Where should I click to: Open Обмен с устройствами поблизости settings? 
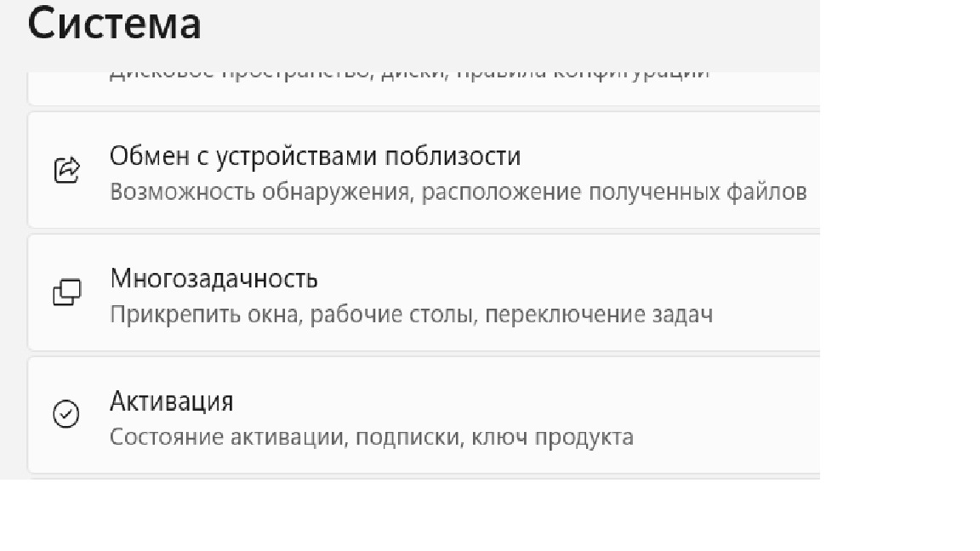point(424,171)
